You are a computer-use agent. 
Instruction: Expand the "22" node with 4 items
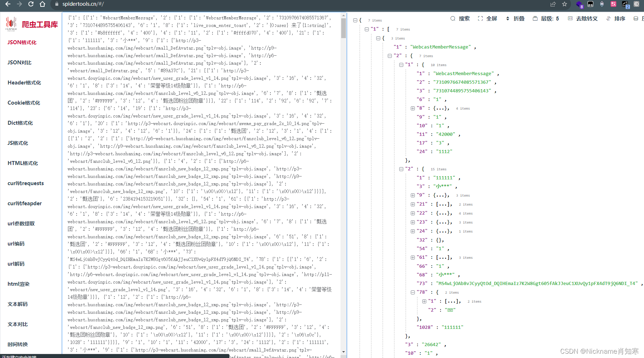[413, 213]
